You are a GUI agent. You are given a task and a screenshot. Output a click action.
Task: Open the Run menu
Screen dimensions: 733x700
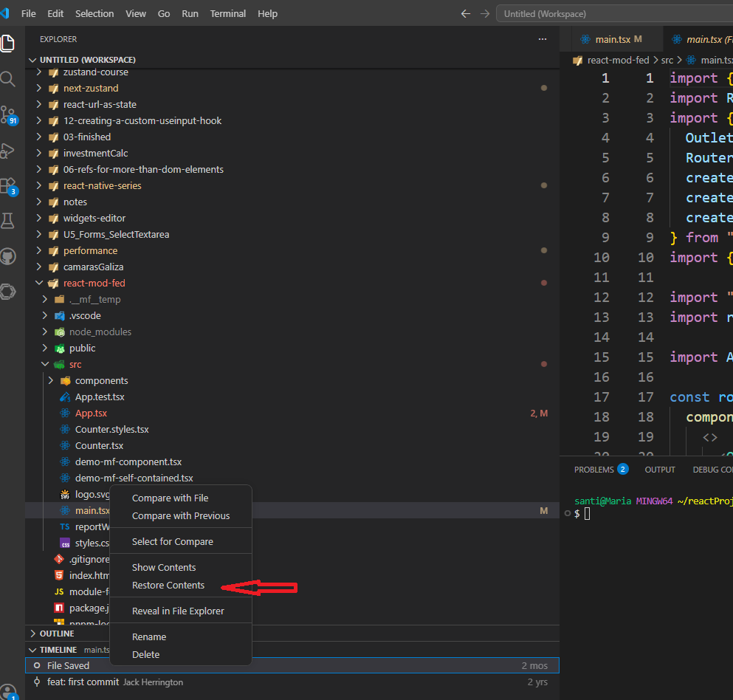tap(190, 14)
